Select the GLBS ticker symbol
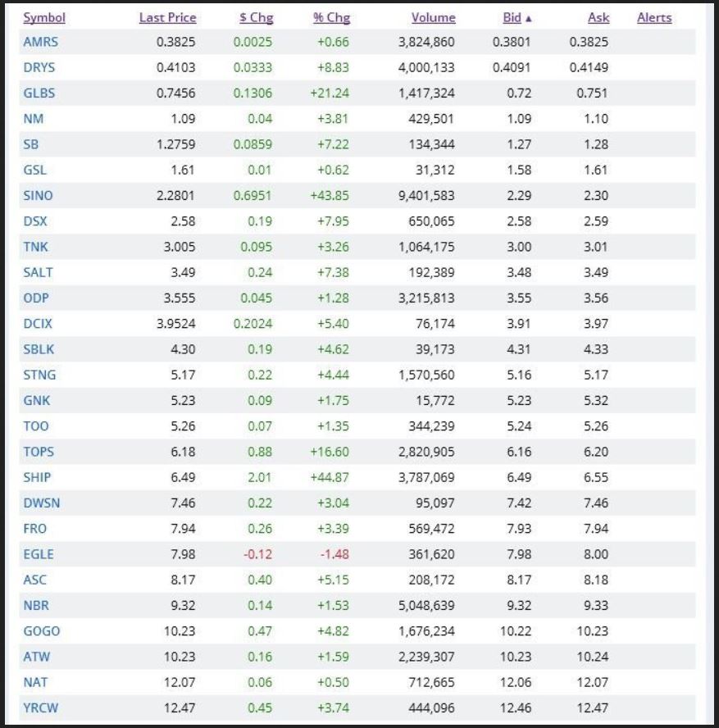 [39, 93]
